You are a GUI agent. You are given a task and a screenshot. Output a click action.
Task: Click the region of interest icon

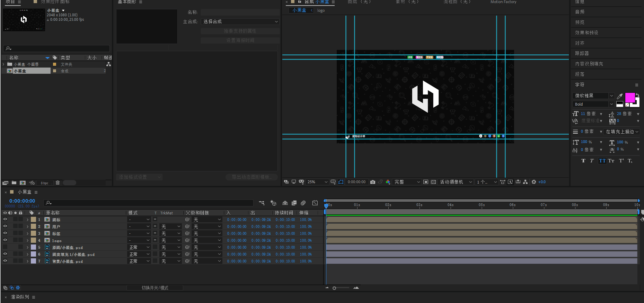point(426,182)
